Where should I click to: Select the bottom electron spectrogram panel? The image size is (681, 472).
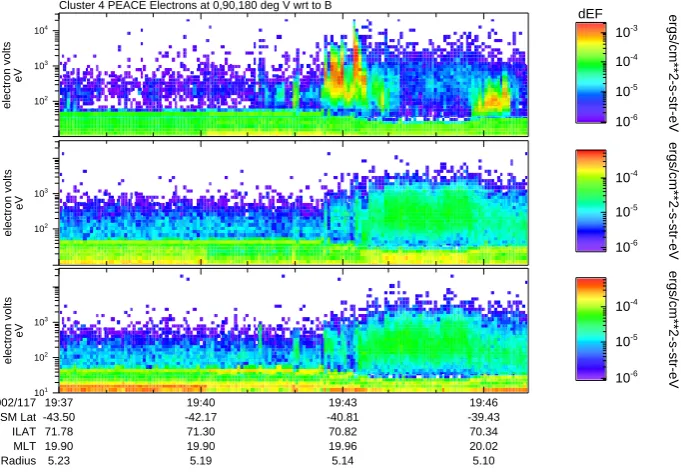pyautogui.click(x=294, y=330)
